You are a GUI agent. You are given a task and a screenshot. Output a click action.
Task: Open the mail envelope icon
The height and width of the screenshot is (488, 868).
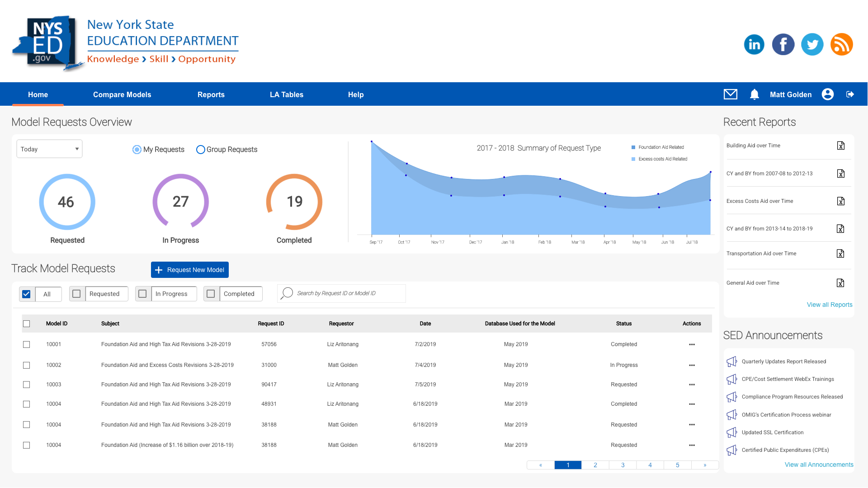[730, 94]
